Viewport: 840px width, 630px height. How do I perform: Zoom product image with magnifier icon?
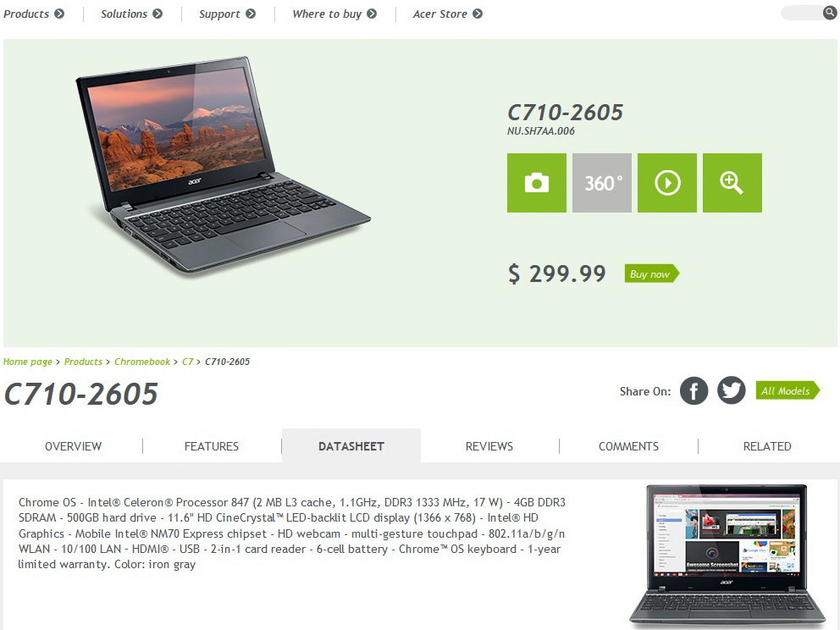[x=732, y=183]
